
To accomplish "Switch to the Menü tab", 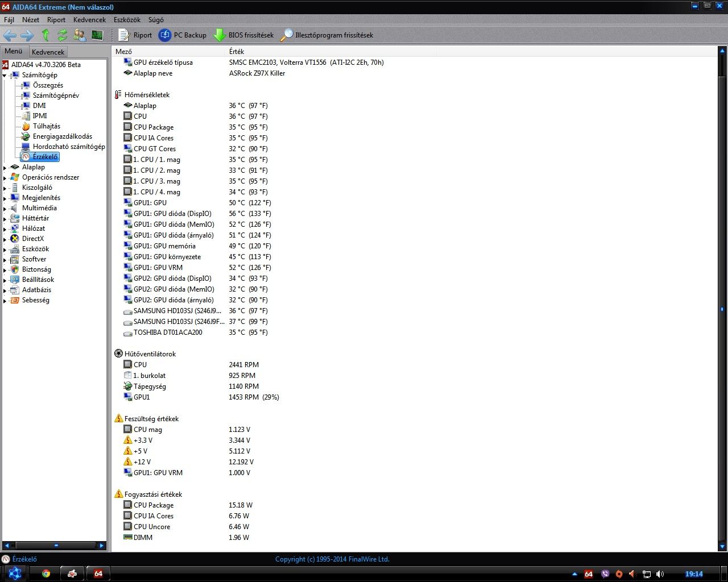I will [14, 51].
